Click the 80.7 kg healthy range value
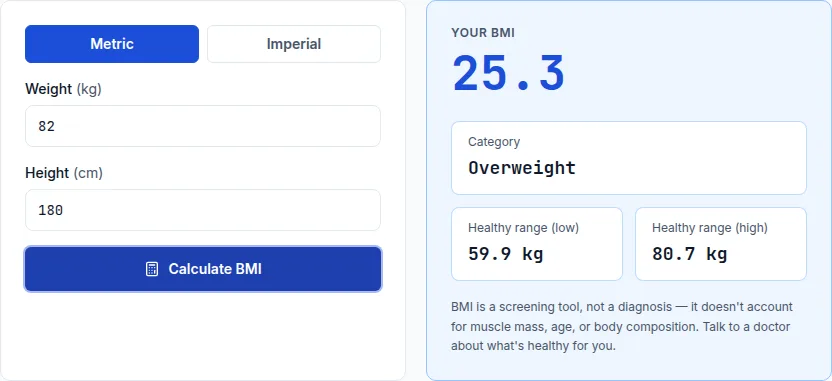This screenshot has height=381, width=832. (x=689, y=254)
